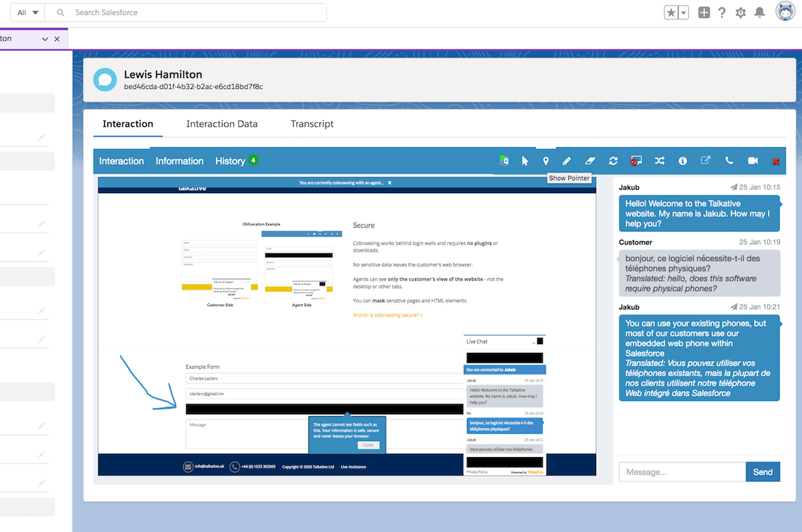This screenshot has width=802, height=532.
Task: Open the Transcript tab
Action: pos(312,124)
